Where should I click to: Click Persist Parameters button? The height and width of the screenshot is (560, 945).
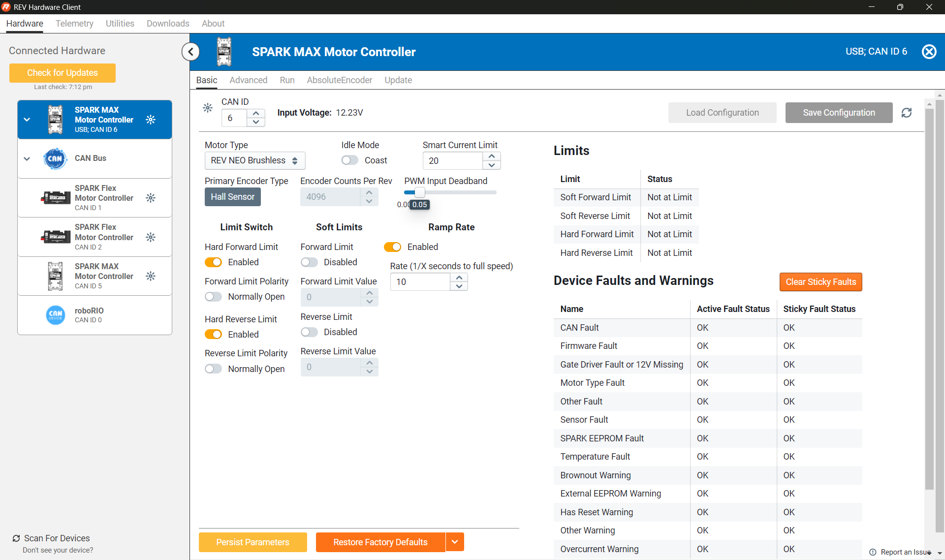coord(252,542)
